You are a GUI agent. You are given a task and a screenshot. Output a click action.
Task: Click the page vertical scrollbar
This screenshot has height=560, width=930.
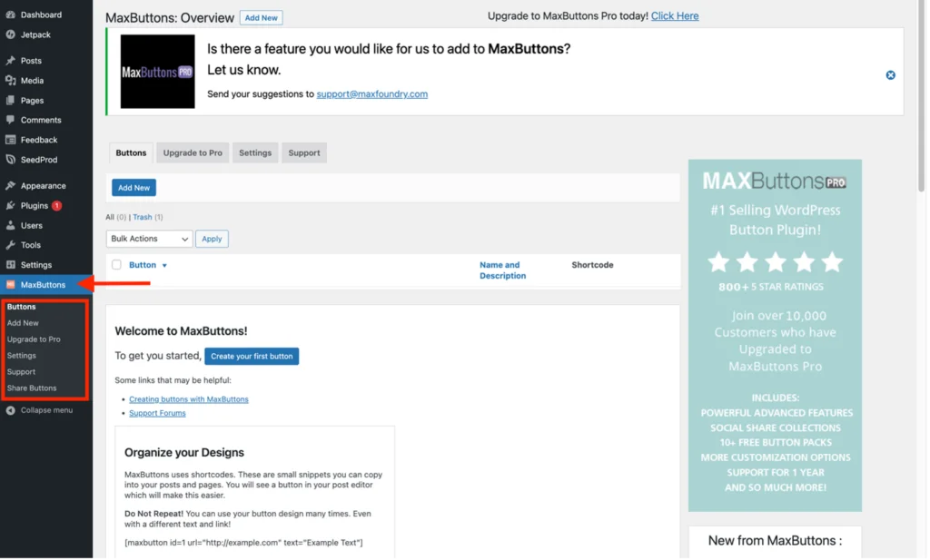923,98
